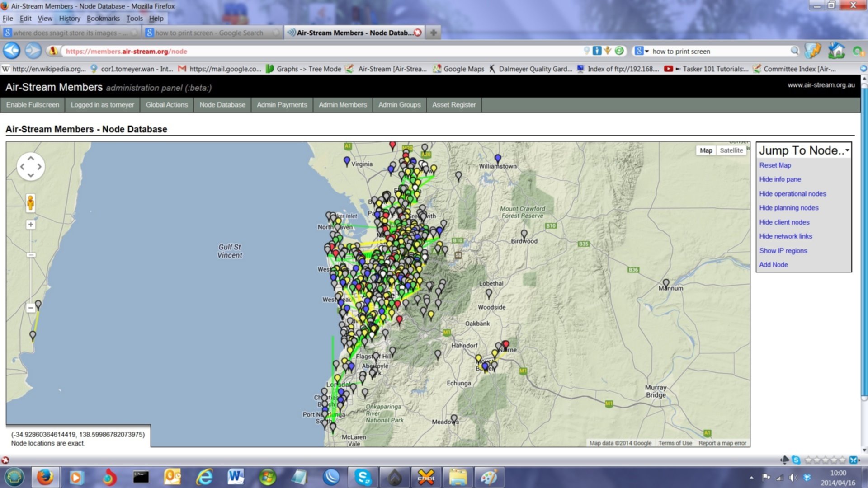Screen dimensions: 868x488
Task: Open the home icon in the Firefox toolbar
Action: [x=836, y=51]
